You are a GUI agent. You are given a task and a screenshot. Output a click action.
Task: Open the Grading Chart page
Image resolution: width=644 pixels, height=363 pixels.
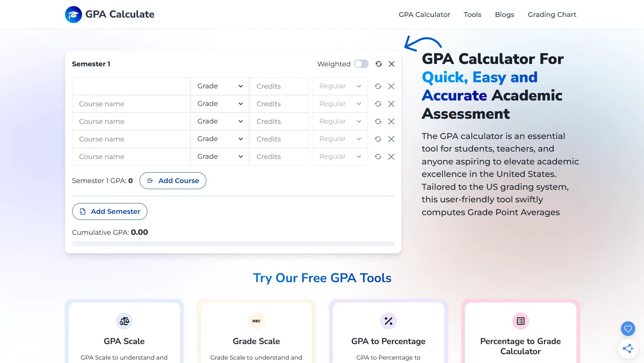552,15
